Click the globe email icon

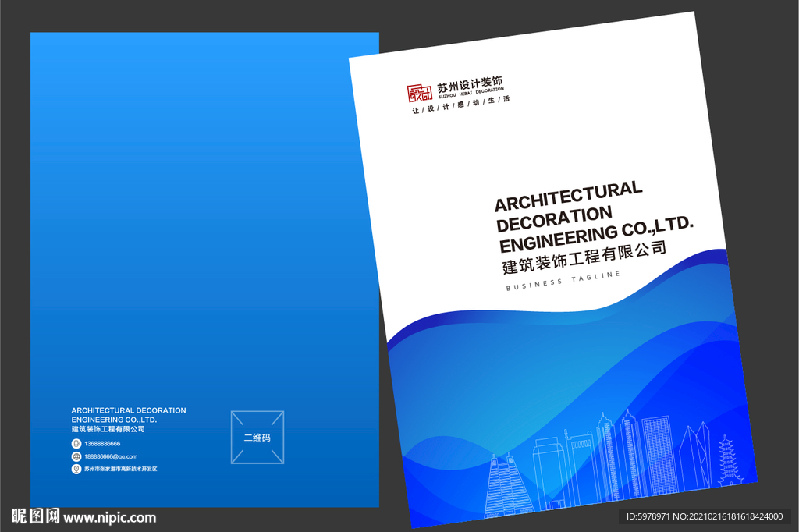tap(76, 456)
